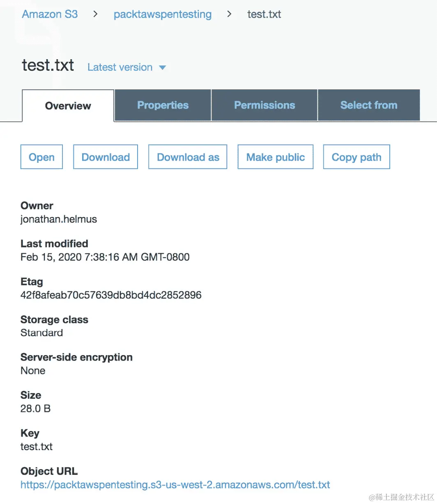Switch to the Properties tab
The height and width of the screenshot is (504, 437).
(x=163, y=105)
